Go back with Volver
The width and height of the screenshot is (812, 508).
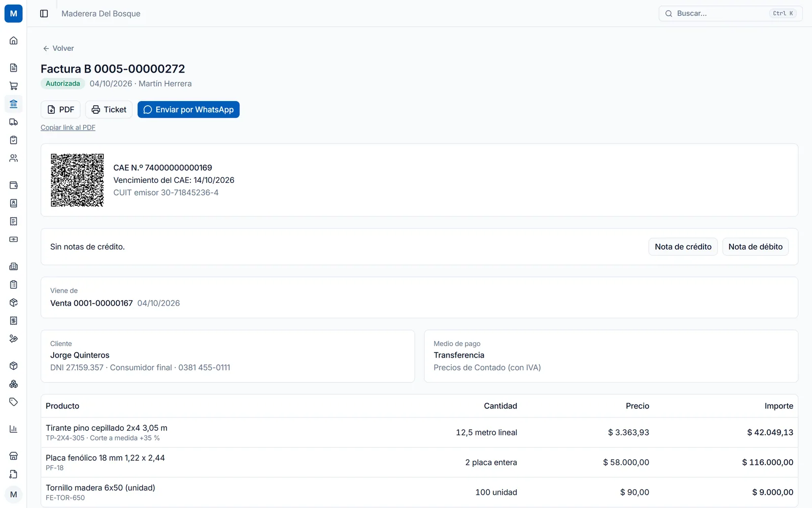pyautogui.click(x=58, y=48)
